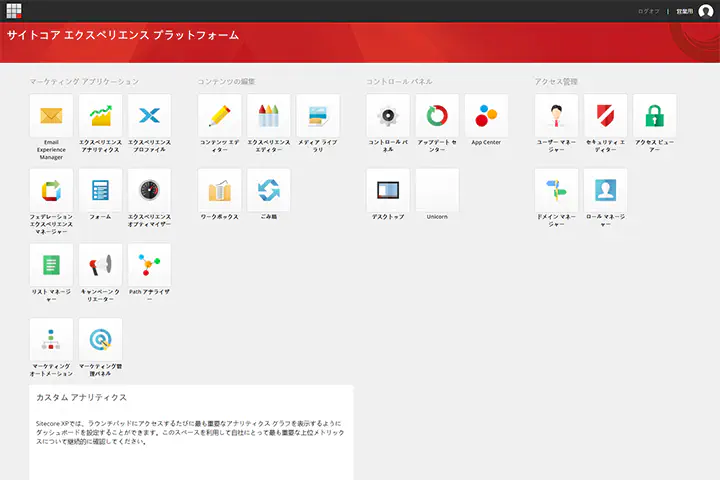Viewport: 720px width, 480px height.
Task: Open エクスペリエンス エディター crayons icon
Action: click(x=269, y=116)
